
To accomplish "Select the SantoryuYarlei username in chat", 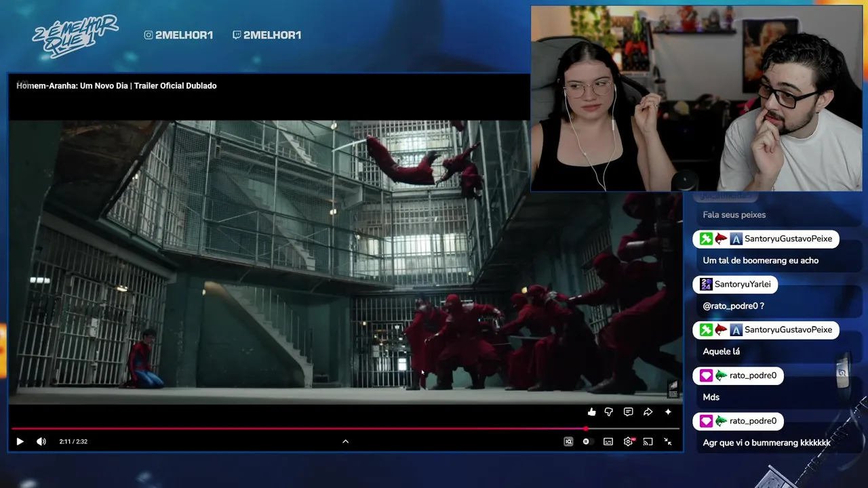I will point(743,285).
